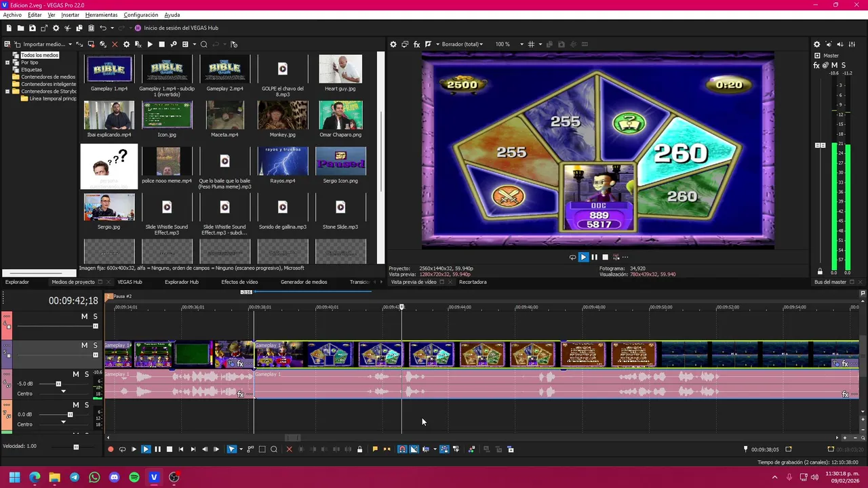The image size is (868, 488).
Task: Click the Cut scissors icon
Action: tap(67, 28)
